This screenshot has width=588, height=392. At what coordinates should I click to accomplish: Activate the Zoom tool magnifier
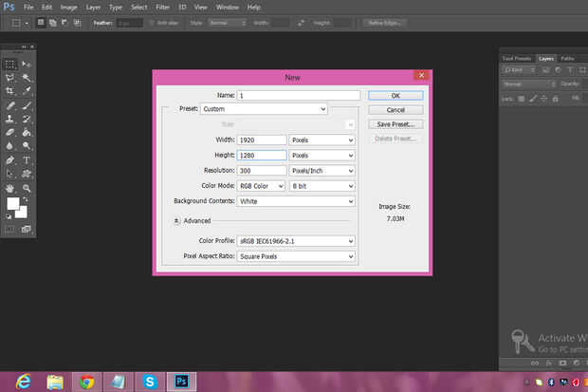pyautogui.click(x=28, y=188)
